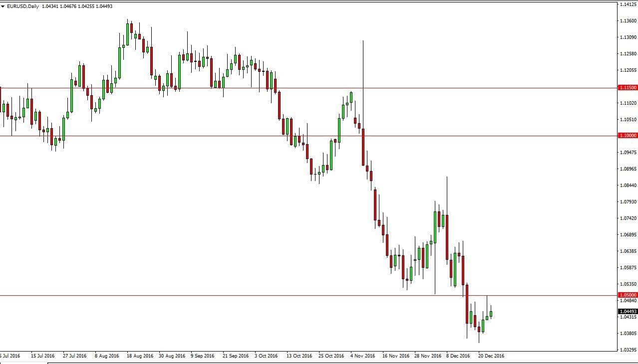This screenshot has width=638, height=364.
Task: Click the current price label 1.04493
Action: [x=628, y=312]
